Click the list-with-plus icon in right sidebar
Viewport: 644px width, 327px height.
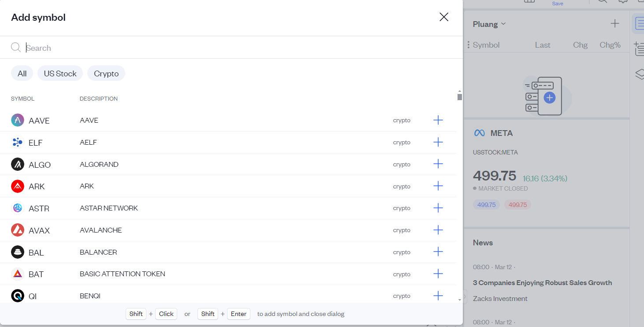tap(640, 49)
